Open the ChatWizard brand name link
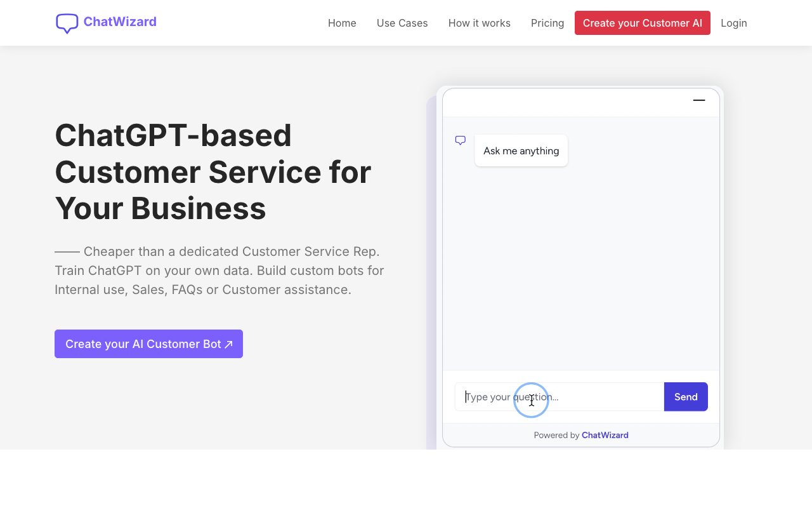812x508 pixels. (120, 22)
